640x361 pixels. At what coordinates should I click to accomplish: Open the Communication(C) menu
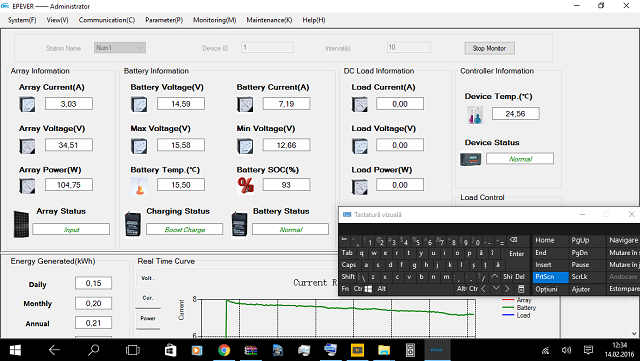pyautogui.click(x=107, y=20)
